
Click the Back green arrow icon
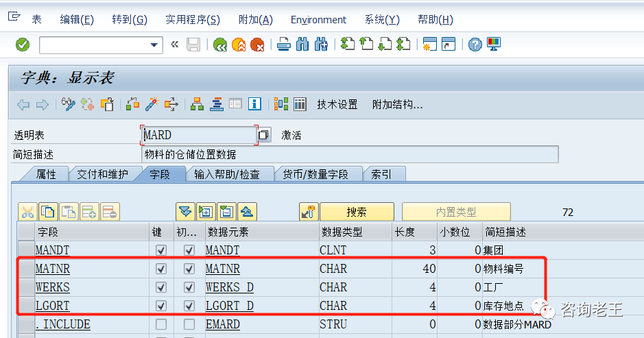click(x=220, y=45)
